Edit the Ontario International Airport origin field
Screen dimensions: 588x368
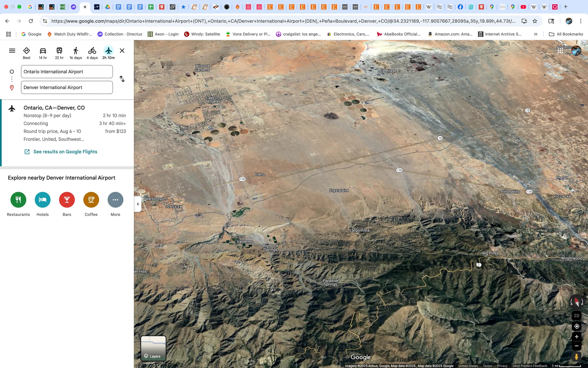tap(67, 72)
